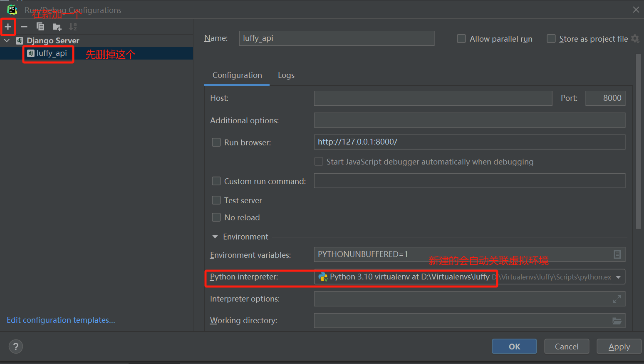Click the Name input field
Screen dimensions: 644x364
click(x=337, y=38)
